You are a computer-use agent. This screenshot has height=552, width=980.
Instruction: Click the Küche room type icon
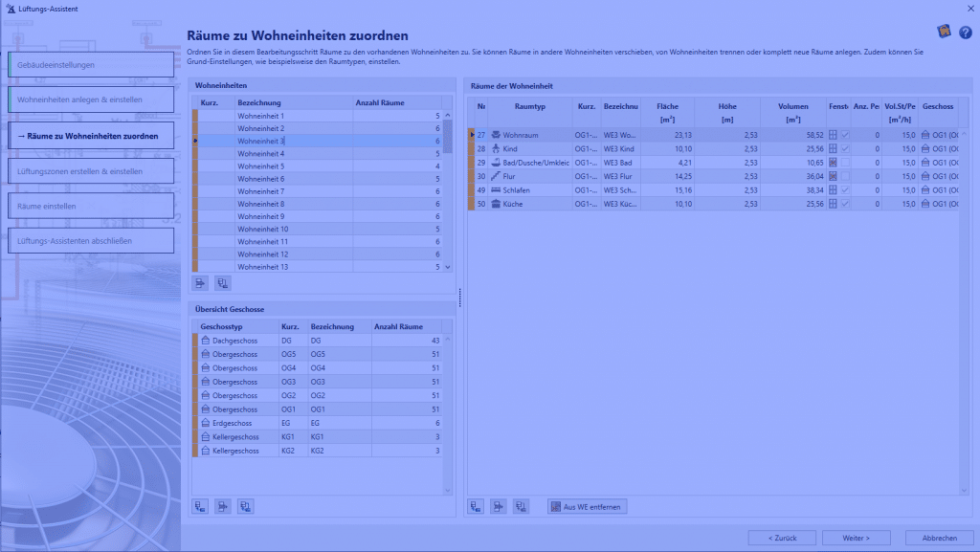point(496,204)
